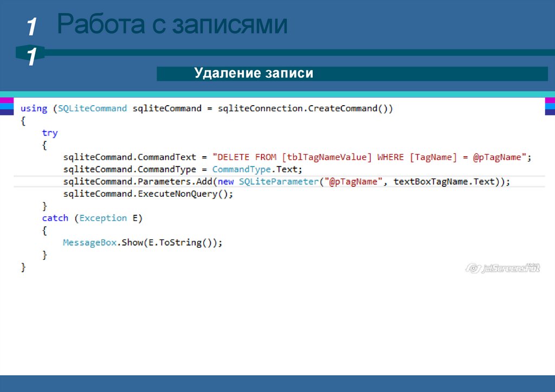Click the "SQLiteParameter" class name
555x392 pixels.
pyautogui.click(x=277, y=182)
